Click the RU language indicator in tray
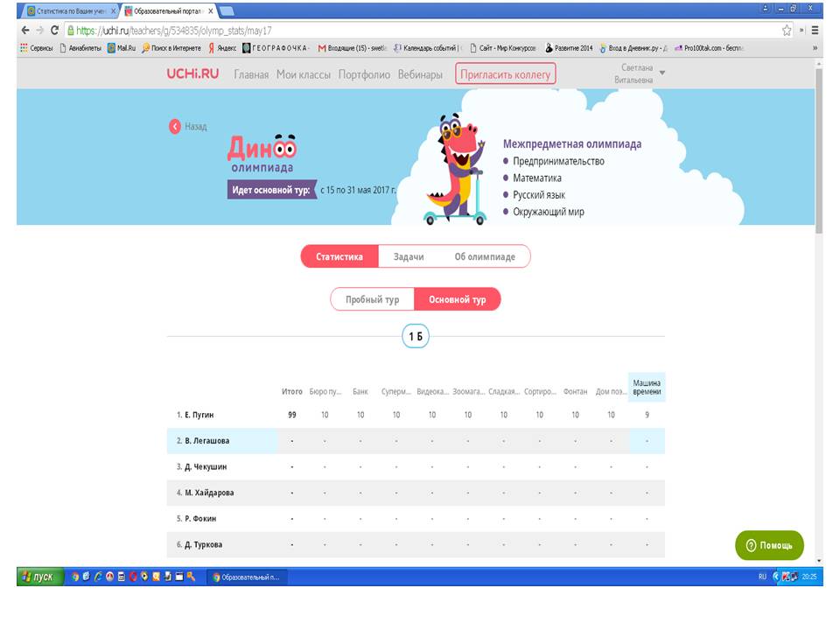Image resolution: width=840 pixels, height=630 pixels. (x=762, y=577)
